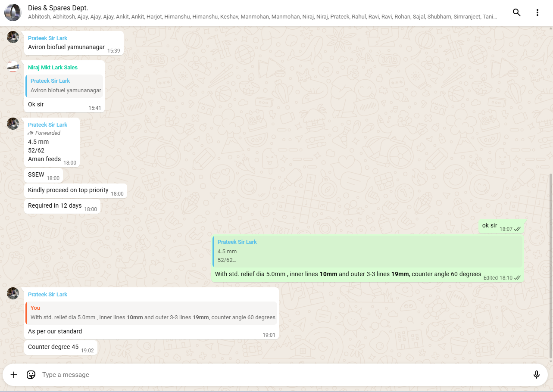553x392 pixels.
Task: Click the Dies & Spares group avatar
Action: [x=13, y=12]
